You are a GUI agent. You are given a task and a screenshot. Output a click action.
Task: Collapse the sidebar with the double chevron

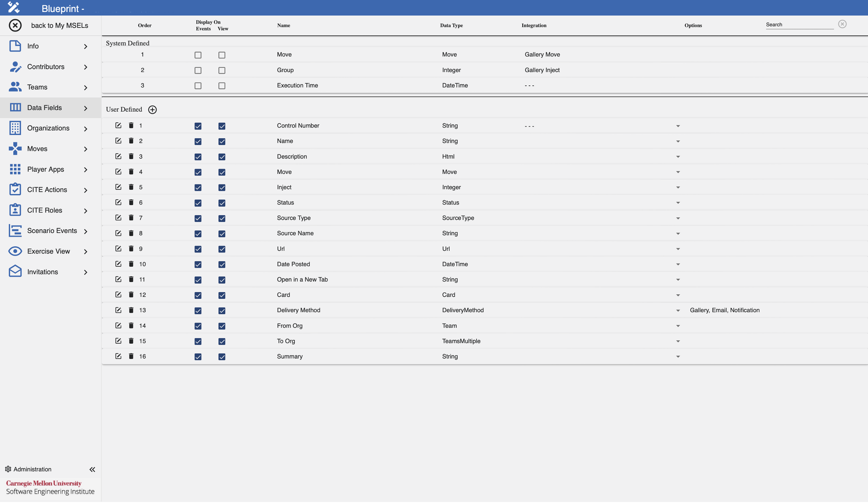click(92, 469)
